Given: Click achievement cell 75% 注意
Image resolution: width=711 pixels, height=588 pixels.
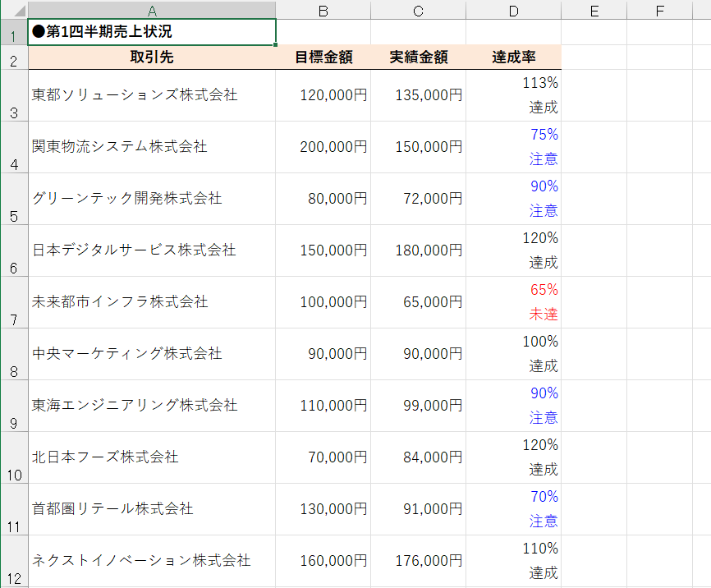Looking at the screenshot, I should [x=513, y=147].
